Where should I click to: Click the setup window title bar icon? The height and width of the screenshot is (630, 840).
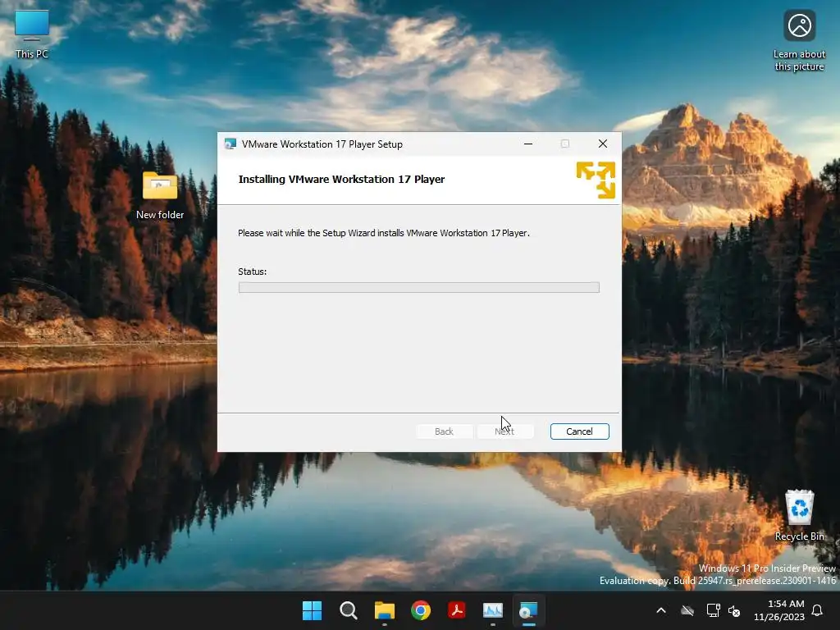point(231,144)
